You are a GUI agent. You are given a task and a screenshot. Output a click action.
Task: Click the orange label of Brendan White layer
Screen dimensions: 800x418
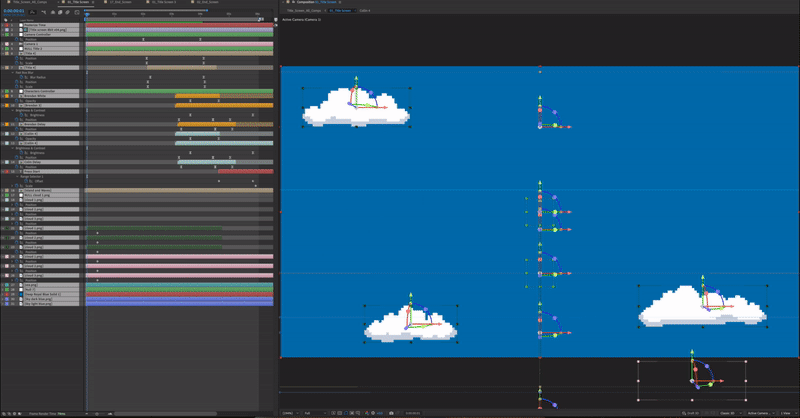click(7, 96)
